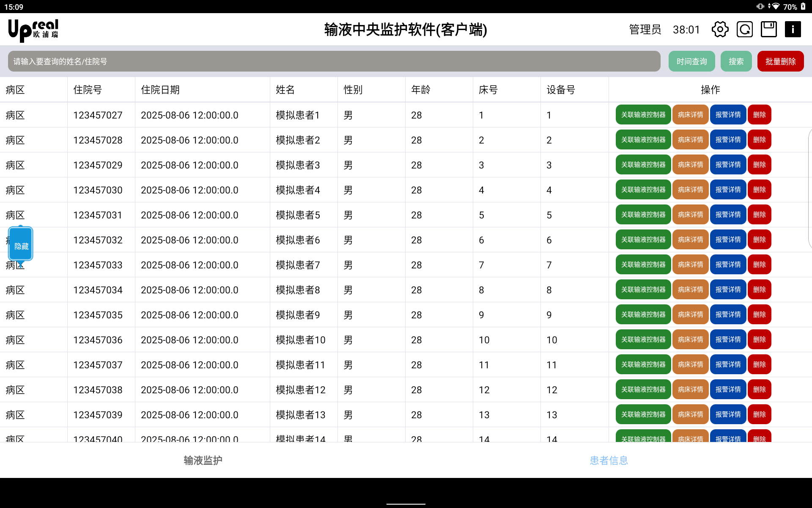
Task: Open 病床详情 for 模拟患者3
Action: [x=690, y=165]
